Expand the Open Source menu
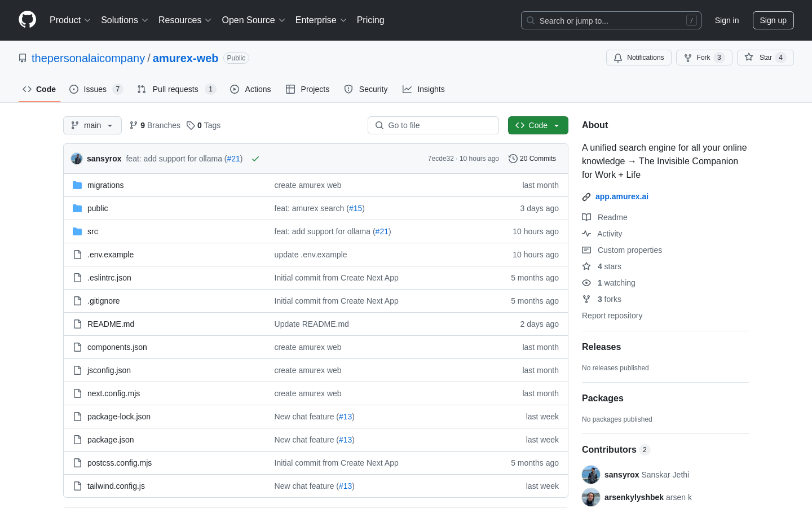The image size is (812, 508). [254, 20]
